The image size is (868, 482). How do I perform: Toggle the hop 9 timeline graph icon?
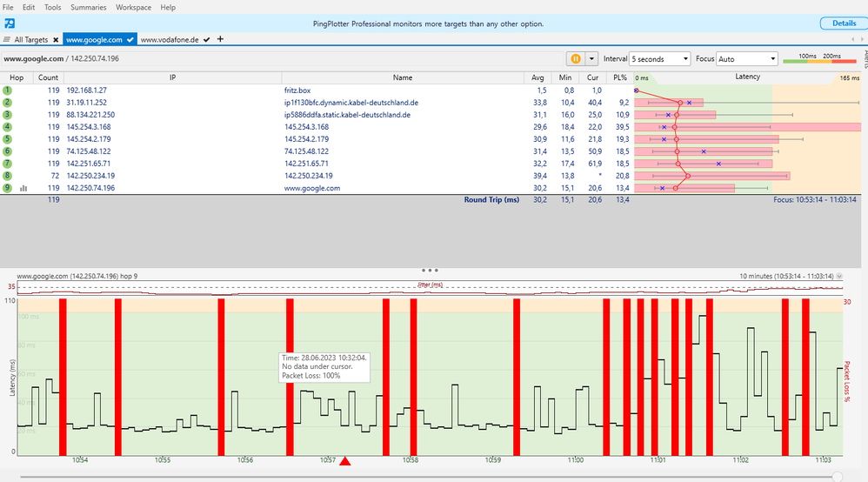coord(23,189)
